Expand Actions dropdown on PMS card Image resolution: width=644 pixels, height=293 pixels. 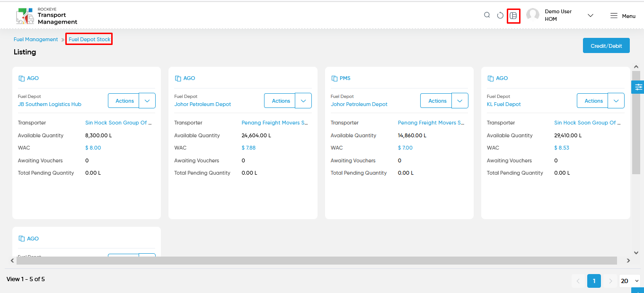pos(460,101)
